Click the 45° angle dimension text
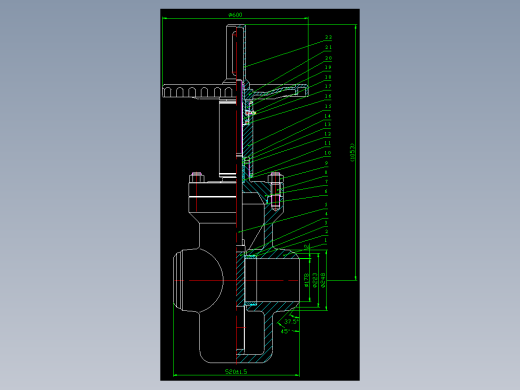 click(285, 331)
